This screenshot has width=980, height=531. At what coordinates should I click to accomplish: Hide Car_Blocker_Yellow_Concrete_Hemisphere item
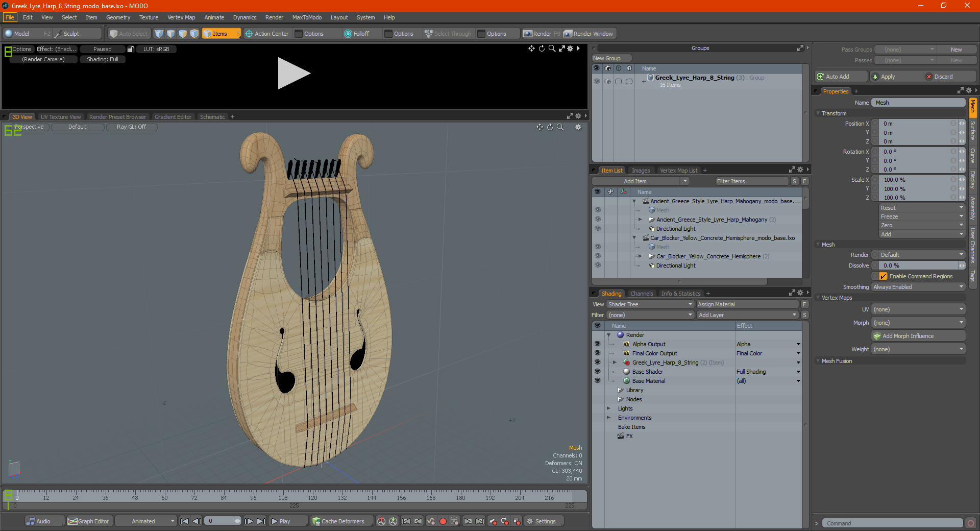(x=597, y=256)
